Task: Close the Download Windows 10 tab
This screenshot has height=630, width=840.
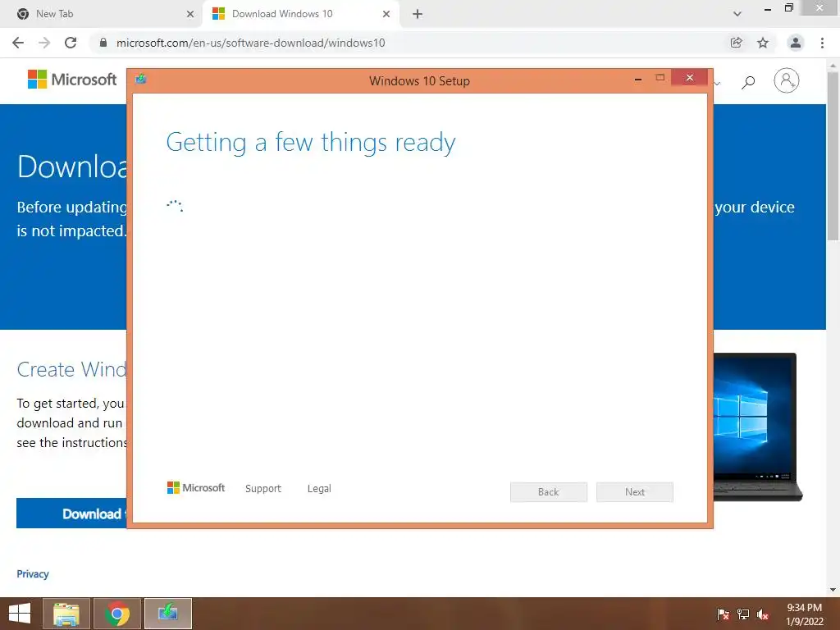Action: (x=386, y=14)
